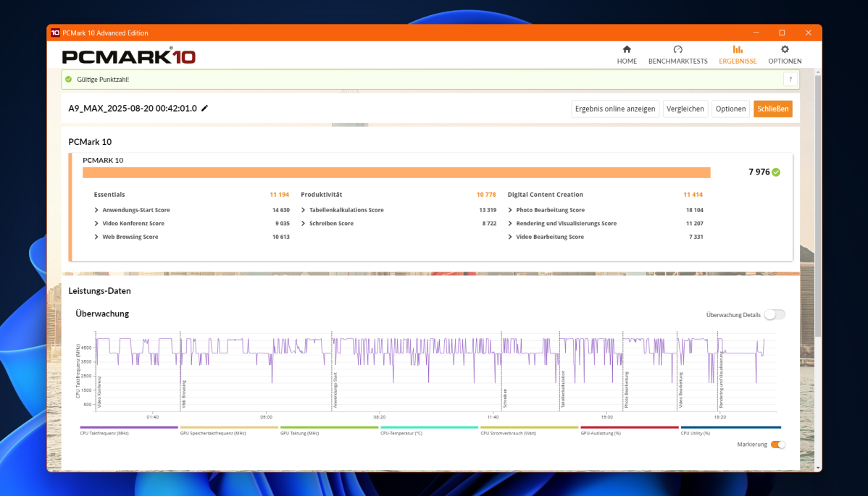Open the Home tab
This screenshot has width=868, height=496.
pos(627,55)
